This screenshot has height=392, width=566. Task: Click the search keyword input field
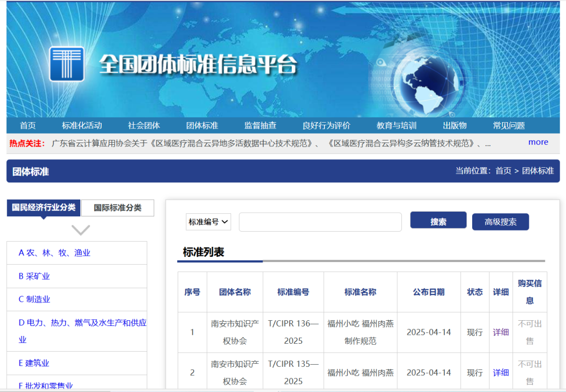320,222
